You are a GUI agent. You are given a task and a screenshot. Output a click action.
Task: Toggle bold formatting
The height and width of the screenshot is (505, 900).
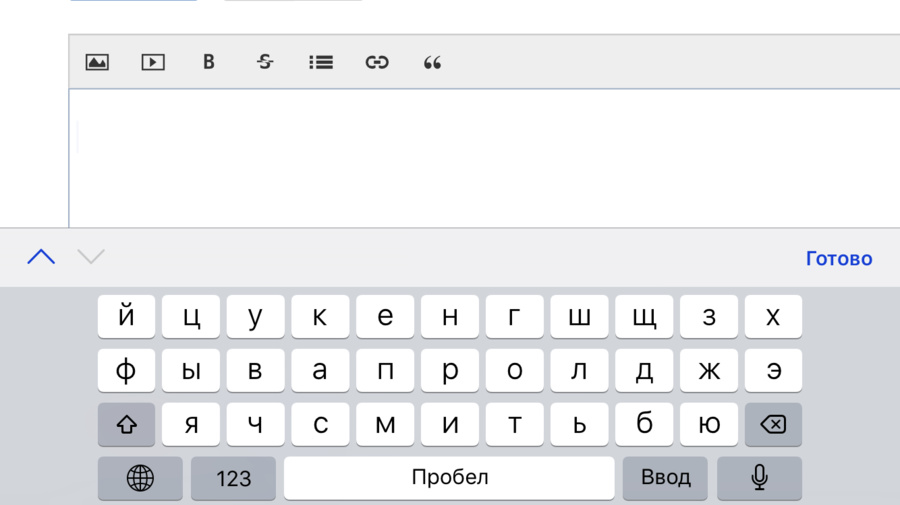pyautogui.click(x=209, y=62)
